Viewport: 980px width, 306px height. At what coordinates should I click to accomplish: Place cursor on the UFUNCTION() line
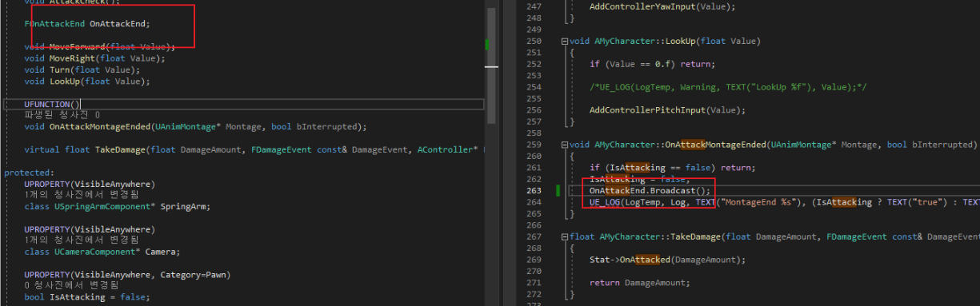point(53,104)
